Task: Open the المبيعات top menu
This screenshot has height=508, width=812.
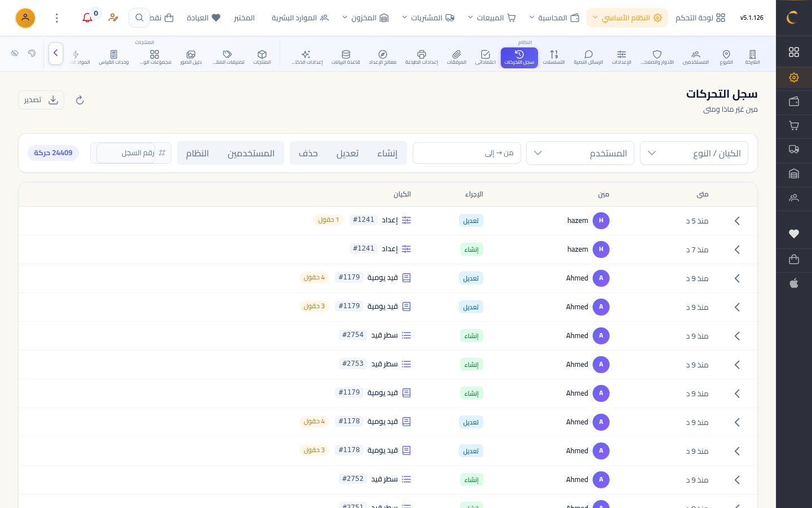Action: 492,18
